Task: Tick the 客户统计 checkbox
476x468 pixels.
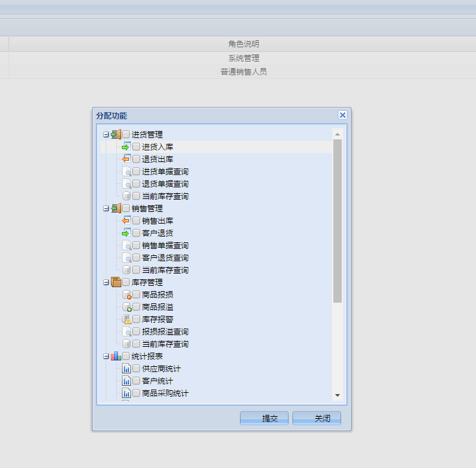Action: click(x=136, y=380)
